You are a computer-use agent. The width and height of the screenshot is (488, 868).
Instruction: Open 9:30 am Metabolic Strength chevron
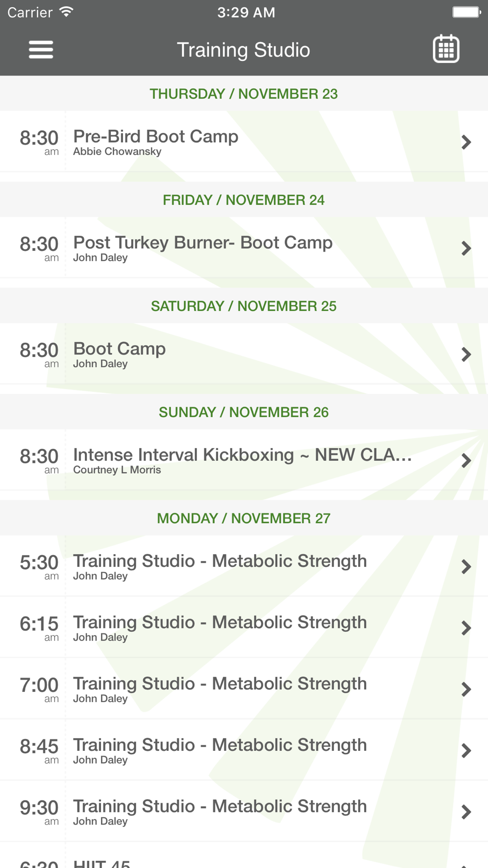(x=467, y=812)
